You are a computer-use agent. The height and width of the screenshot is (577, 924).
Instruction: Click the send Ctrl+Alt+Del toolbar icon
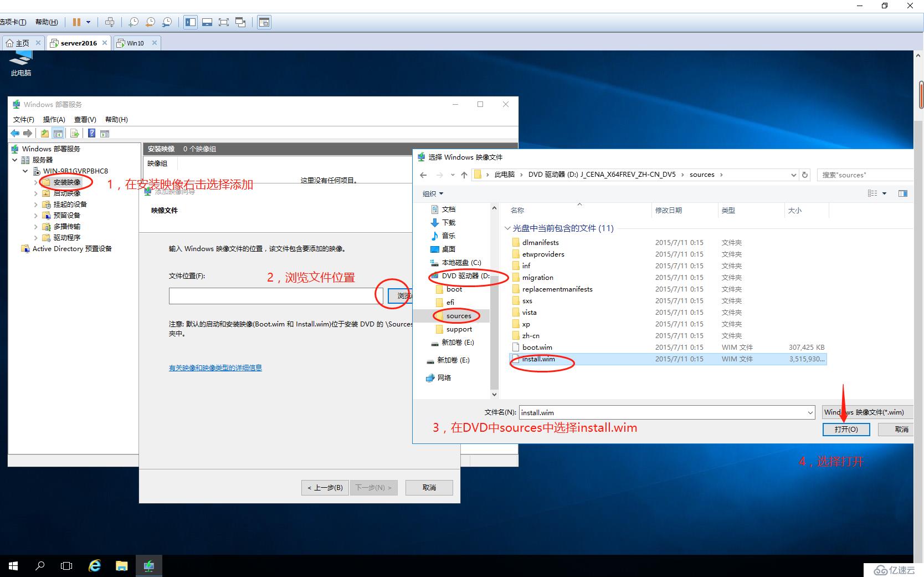click(110, 22)
